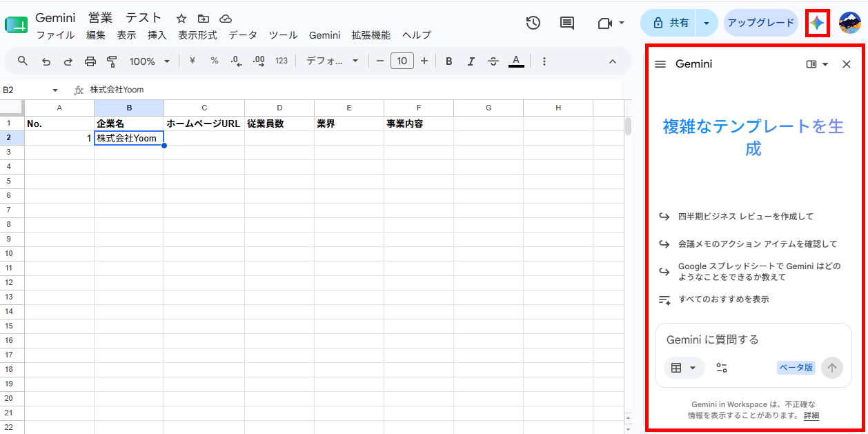The width and height of the screenshot is (868, 434).
Task: Open Gemini panel hamburger menu
Action: click(x=660, y=64)
